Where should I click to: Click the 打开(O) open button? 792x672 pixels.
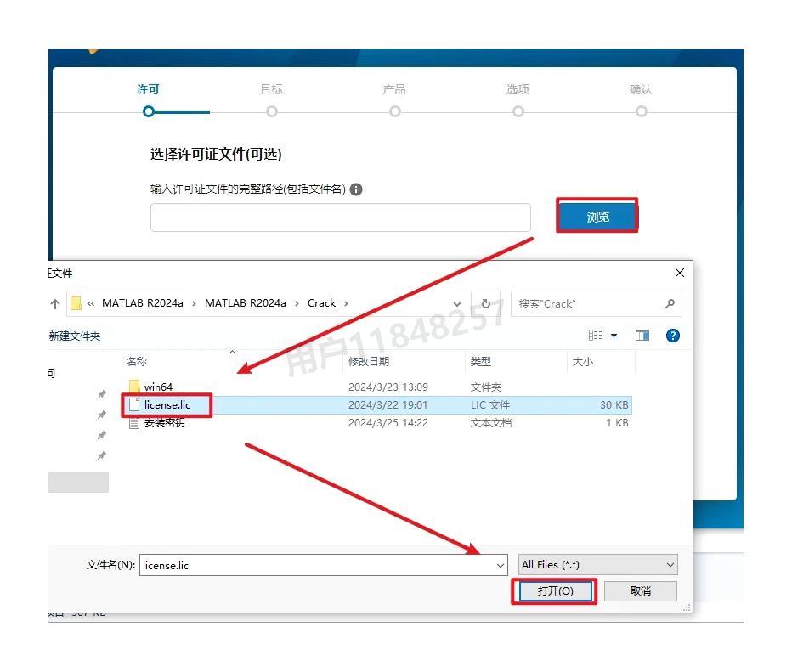pos(555,590)
